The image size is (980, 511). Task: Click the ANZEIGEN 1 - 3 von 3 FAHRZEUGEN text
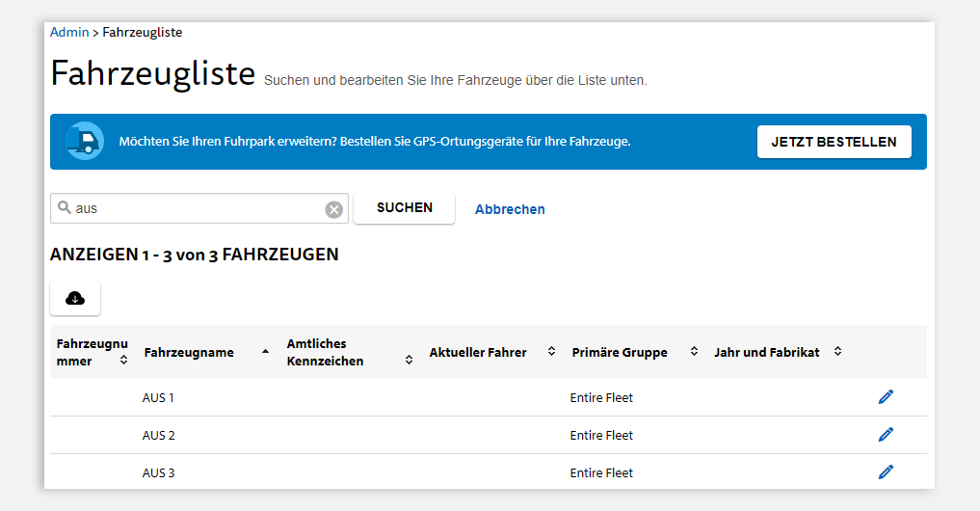(195, 255)
